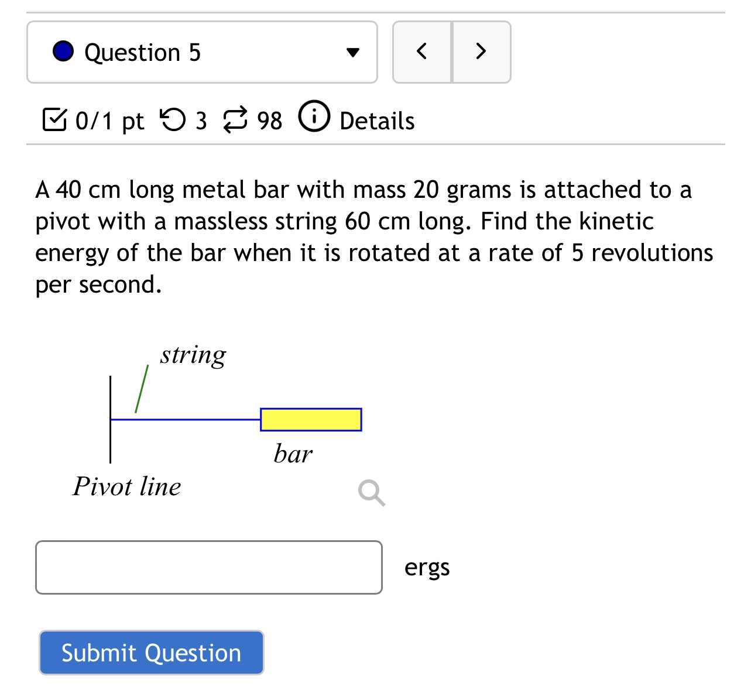Select the Question 5 header tab
This screenshot has width=751, height=700.
coord(201,52)
